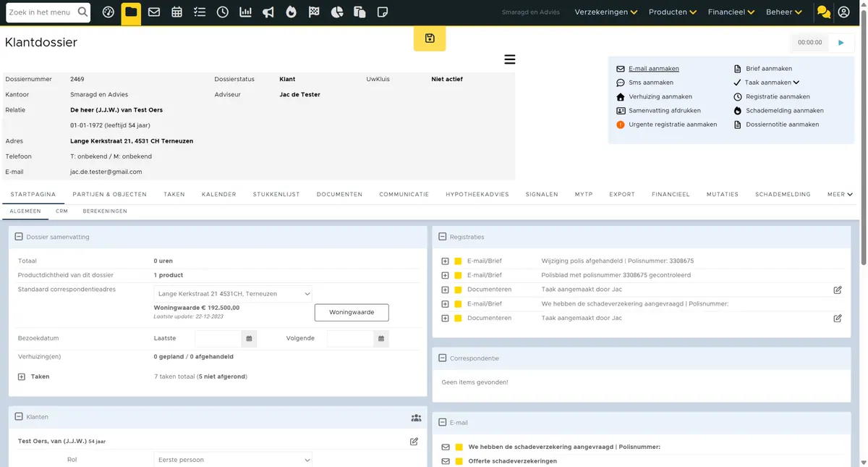Open the Producten dropdown menu
868x467 pixels.
coord(673,12)
